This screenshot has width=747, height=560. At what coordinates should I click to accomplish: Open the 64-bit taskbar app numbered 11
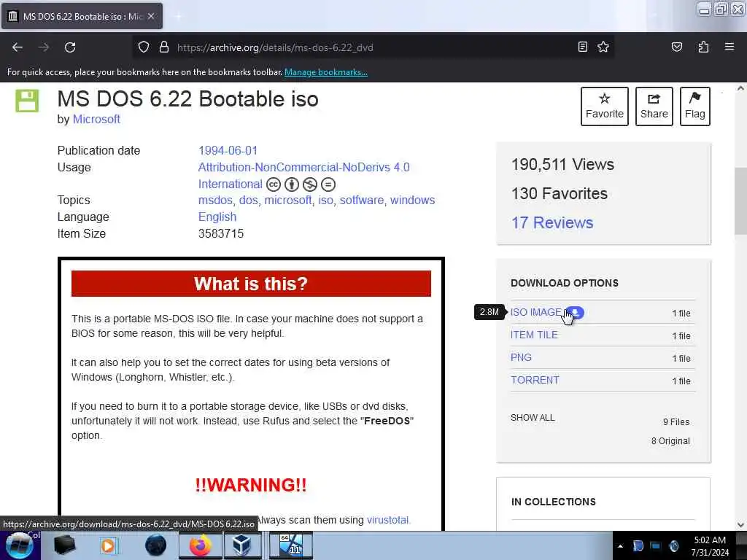pyautogui.click(x=291, y=545)
